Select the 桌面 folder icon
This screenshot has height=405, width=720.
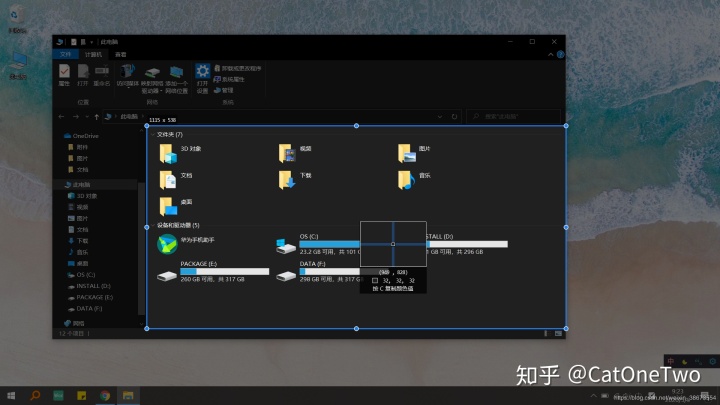pyautogui.click(x=168, y=207)
